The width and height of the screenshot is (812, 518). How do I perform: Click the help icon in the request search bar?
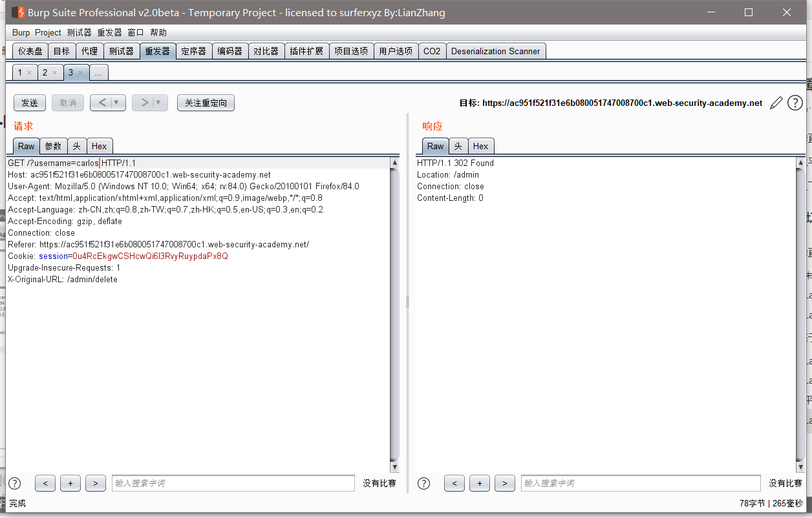coord(14,483)
